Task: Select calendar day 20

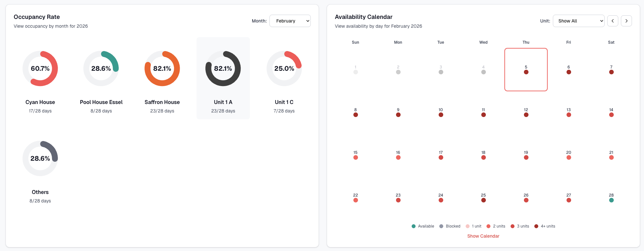Action: click(569, 155)
